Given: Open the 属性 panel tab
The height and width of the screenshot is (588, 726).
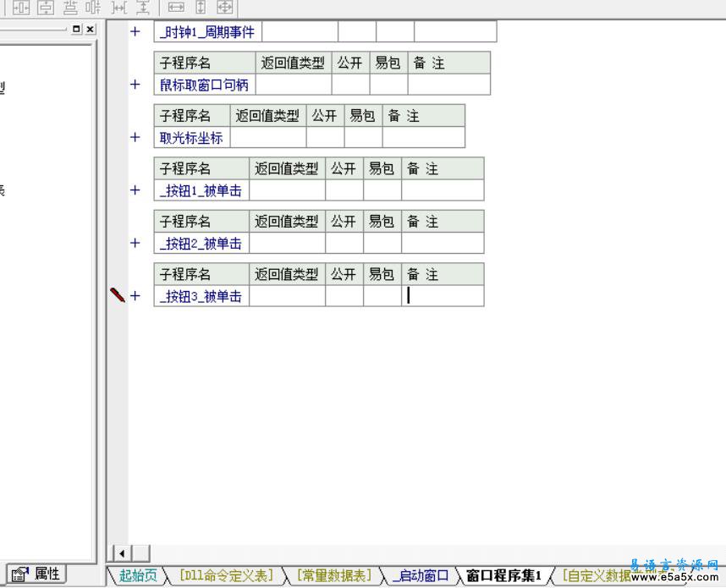Looking at the screenshot, I should point(36,574).
